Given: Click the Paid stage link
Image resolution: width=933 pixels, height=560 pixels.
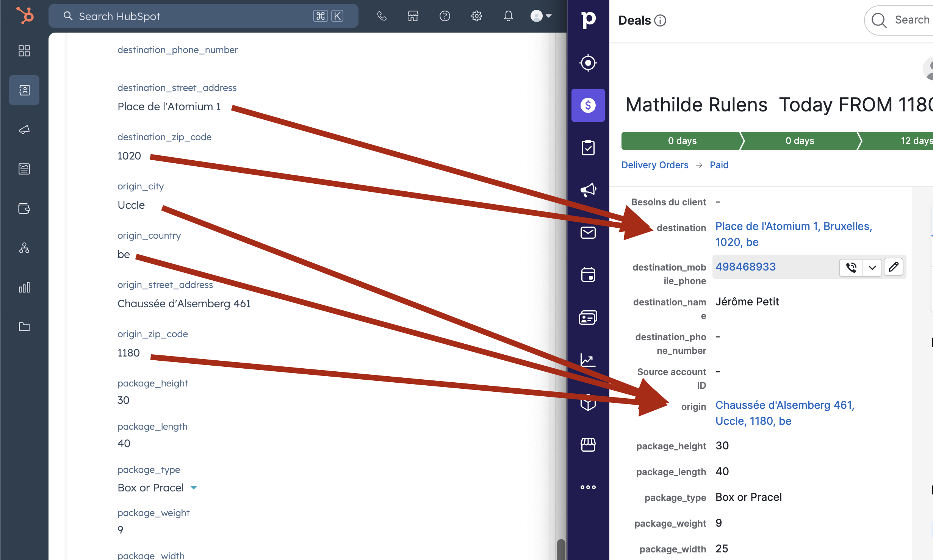Looking at the screenshot, I should click(x=719, y=165).
